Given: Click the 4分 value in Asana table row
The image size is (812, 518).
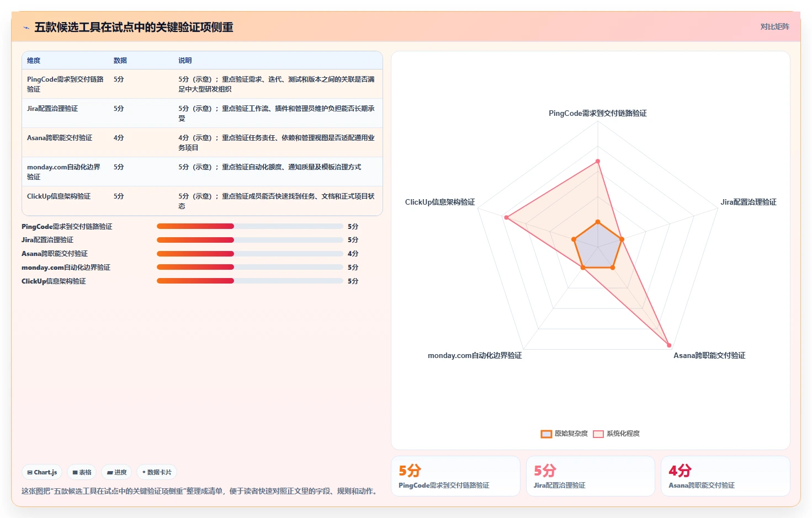Looking at the screenshot, I should click(x=119, y=138).
